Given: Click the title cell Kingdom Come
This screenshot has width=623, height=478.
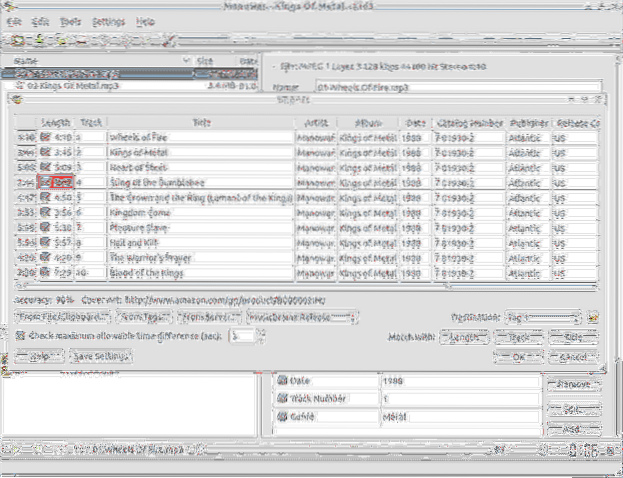Looking at the screenshot, I should (x=201, y=213).
